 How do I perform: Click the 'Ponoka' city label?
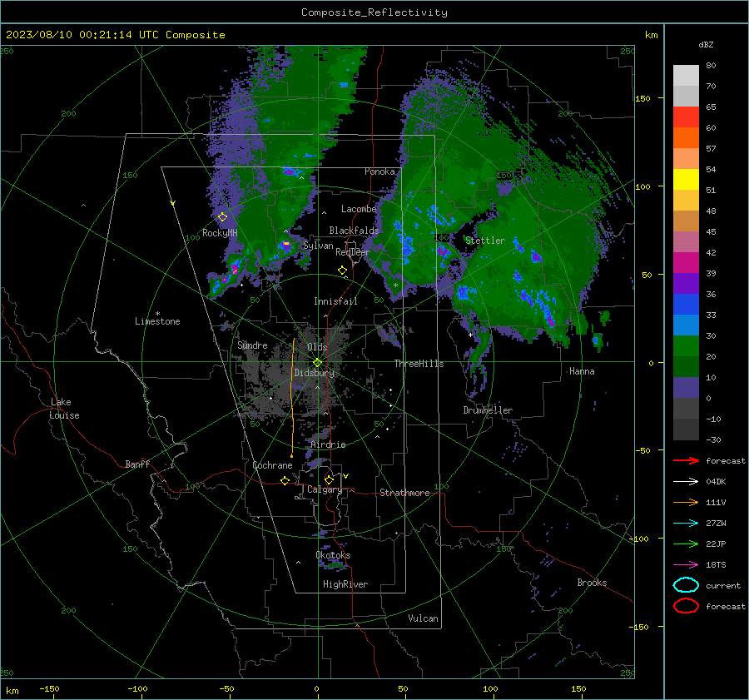379,171
